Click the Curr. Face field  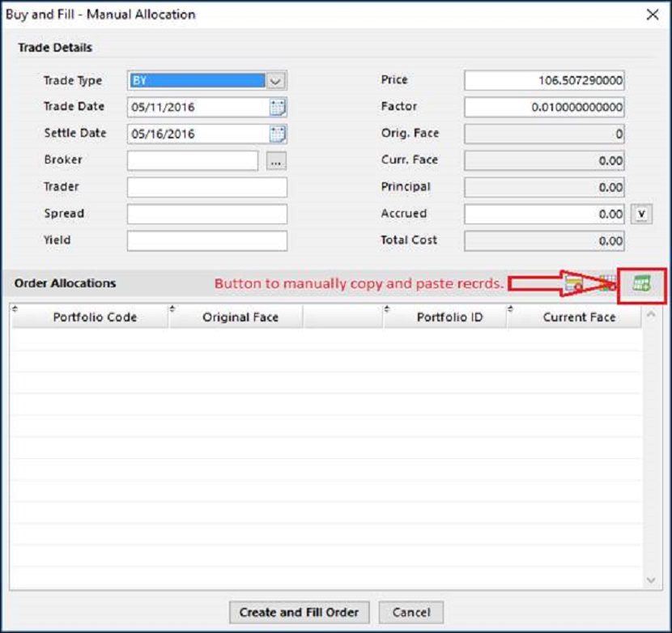point(544,161)
